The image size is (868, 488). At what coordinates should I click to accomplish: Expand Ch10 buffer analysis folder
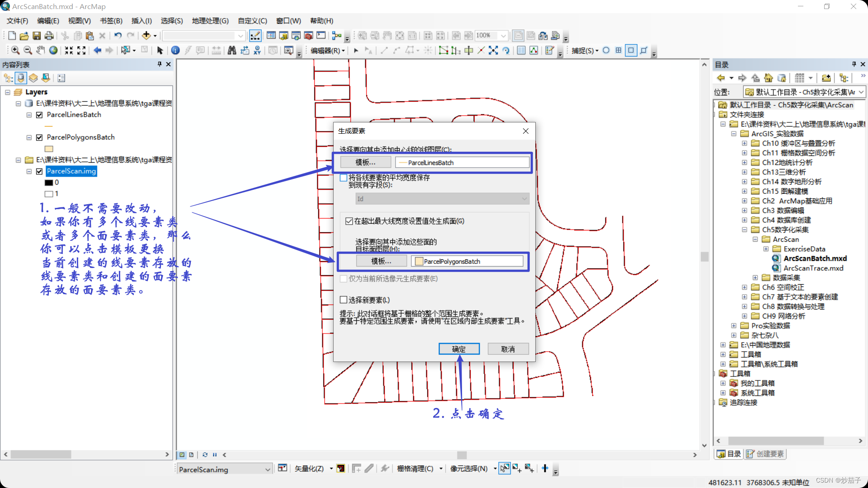[x=745, y=143]
